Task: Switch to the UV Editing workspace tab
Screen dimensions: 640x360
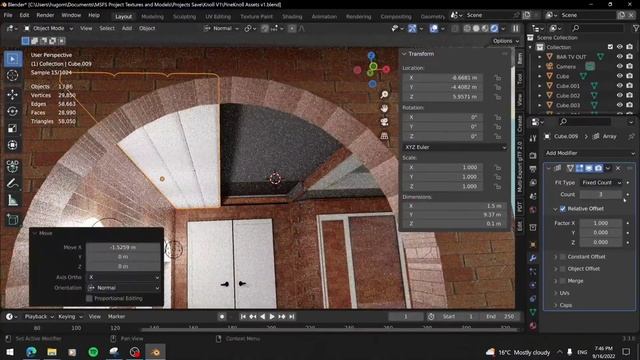Action: coord(218,17)
